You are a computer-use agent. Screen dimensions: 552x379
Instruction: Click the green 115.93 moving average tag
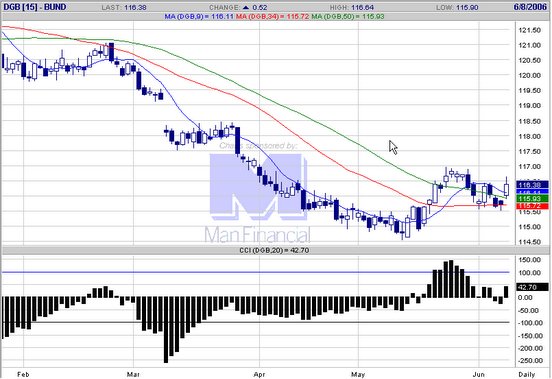pos(532,199)
